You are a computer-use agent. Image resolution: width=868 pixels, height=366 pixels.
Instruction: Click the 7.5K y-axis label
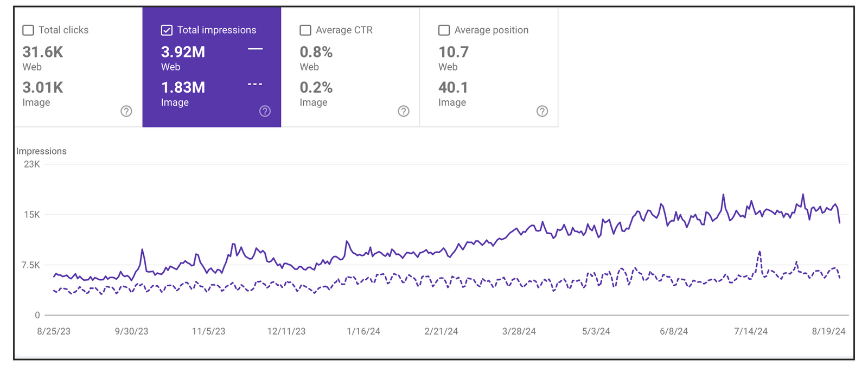[31, 265]
